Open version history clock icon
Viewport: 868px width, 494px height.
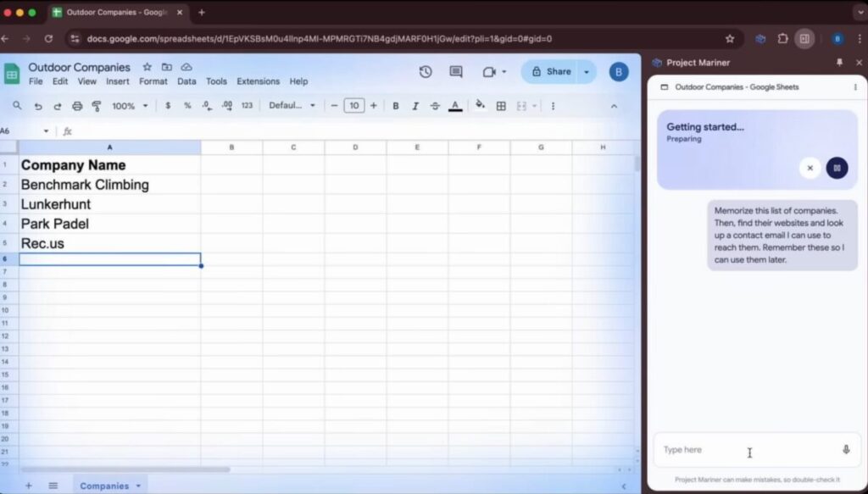point(426,72)
